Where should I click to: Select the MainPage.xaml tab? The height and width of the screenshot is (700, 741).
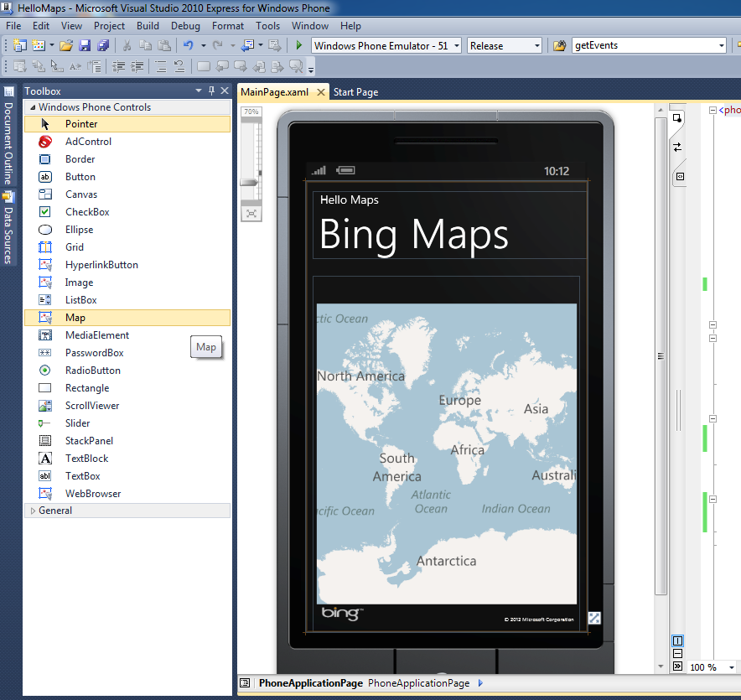pos(275,92)
